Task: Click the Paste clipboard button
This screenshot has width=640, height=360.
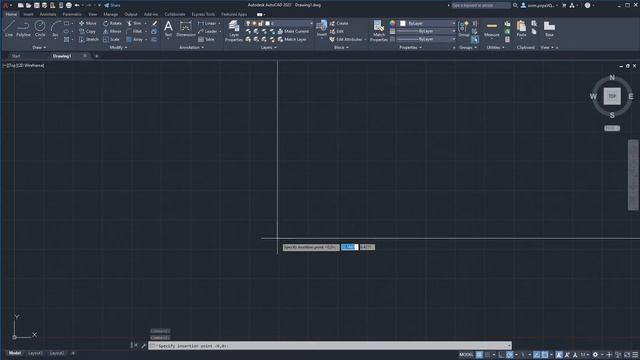Action: 521,29
